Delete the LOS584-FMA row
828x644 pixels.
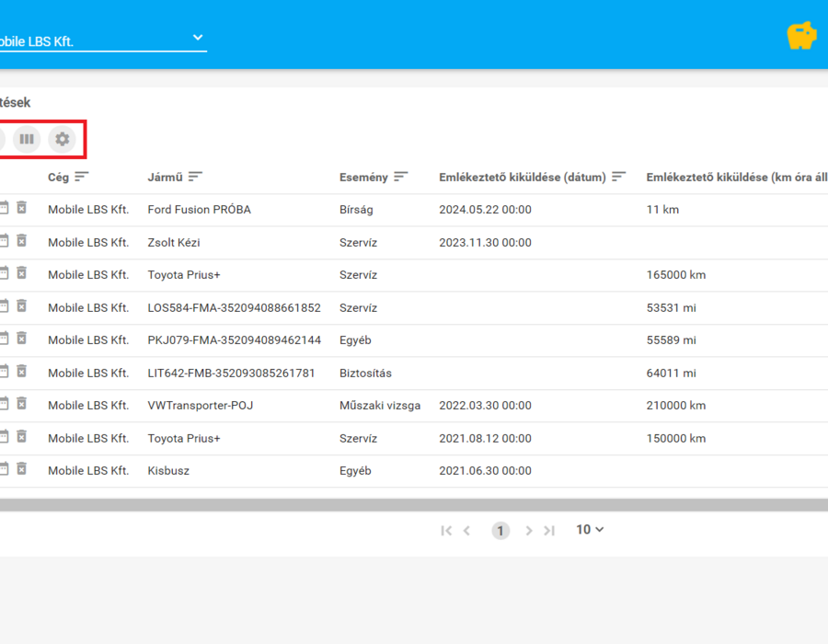pos(22,306)
